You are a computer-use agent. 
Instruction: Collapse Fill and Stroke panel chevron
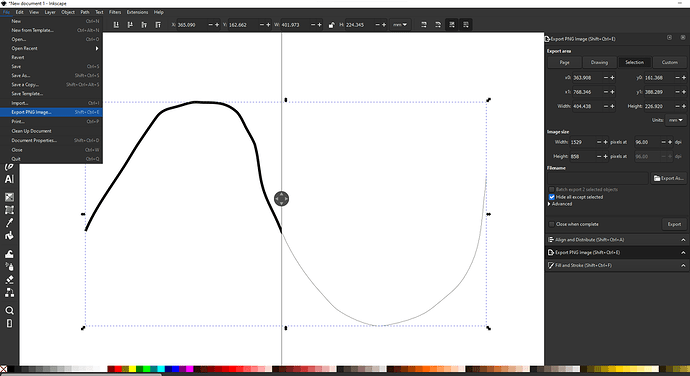pos(683,265)
